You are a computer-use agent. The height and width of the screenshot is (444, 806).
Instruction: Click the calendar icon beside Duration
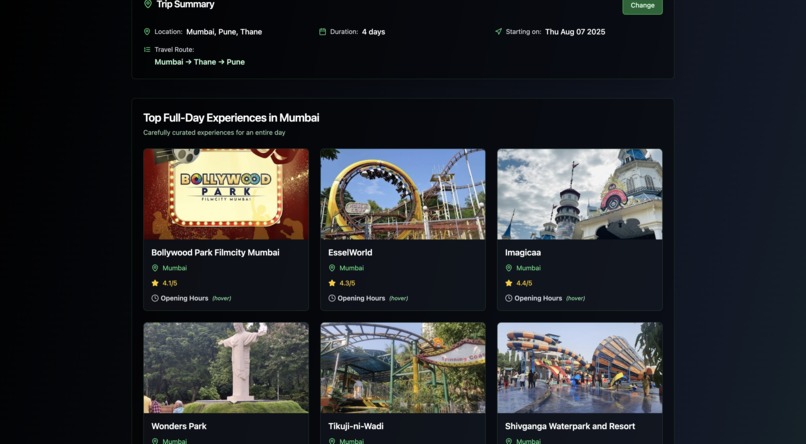click(322, 32)
